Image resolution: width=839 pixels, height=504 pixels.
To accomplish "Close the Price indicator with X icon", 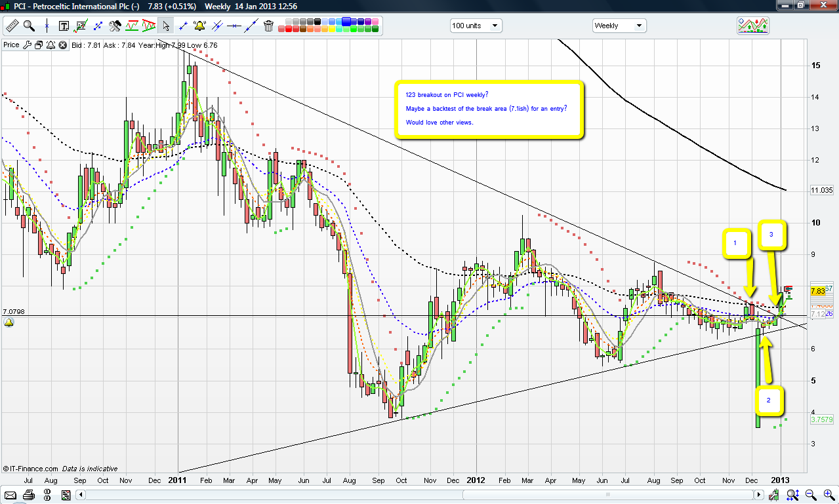I will click(62, 45).
